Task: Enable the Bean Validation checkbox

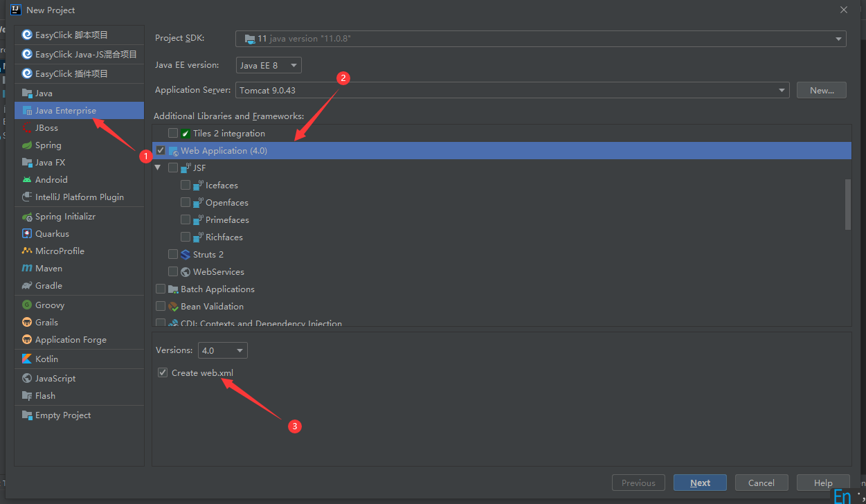Action: [161, 307]
